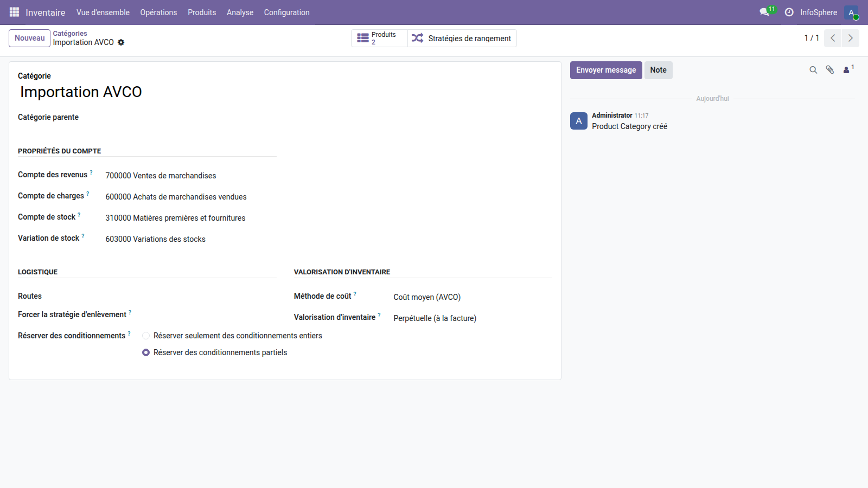Click Envoyer message in the chatter
This screenshot has width=868, height=488.
click(x=605, y=70)
